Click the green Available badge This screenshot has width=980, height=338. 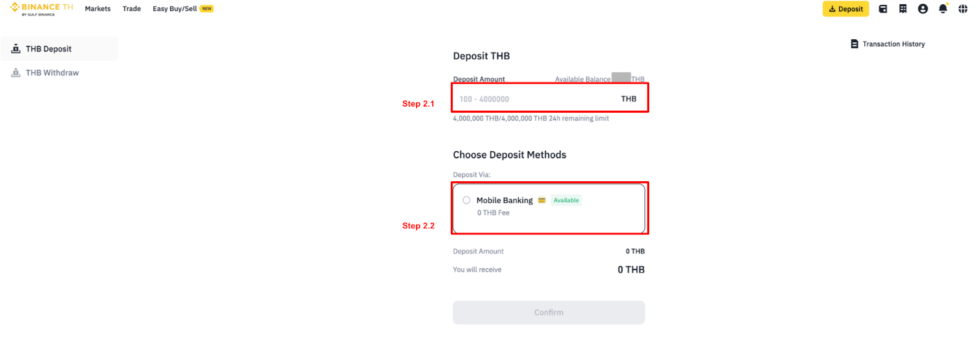[x=566, y=200]
